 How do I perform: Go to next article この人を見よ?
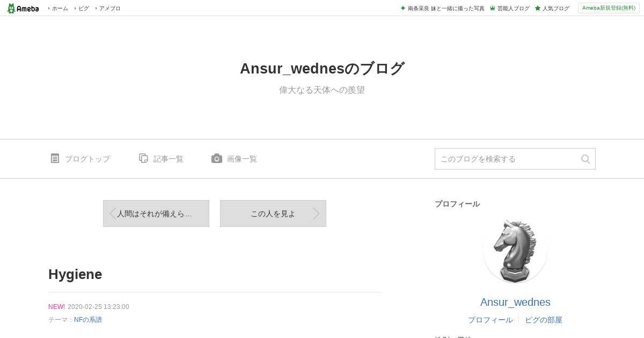pos(273,214)
